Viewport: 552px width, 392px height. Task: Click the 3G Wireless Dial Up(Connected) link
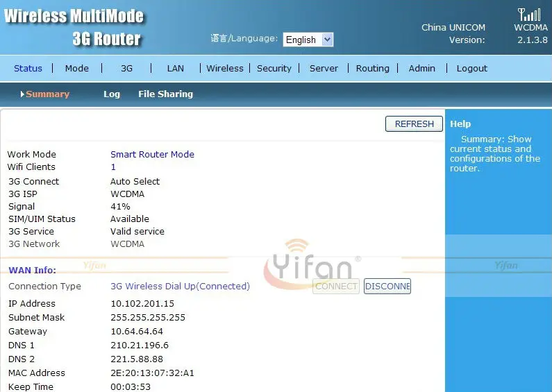pos(180,286)
